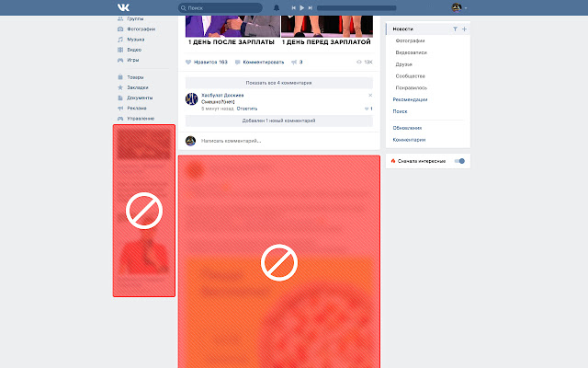588x368 pixels.
Task: Open Фотографии camera icon in the left sidebar
Action: pyautogui.click(x=120, y=29)
